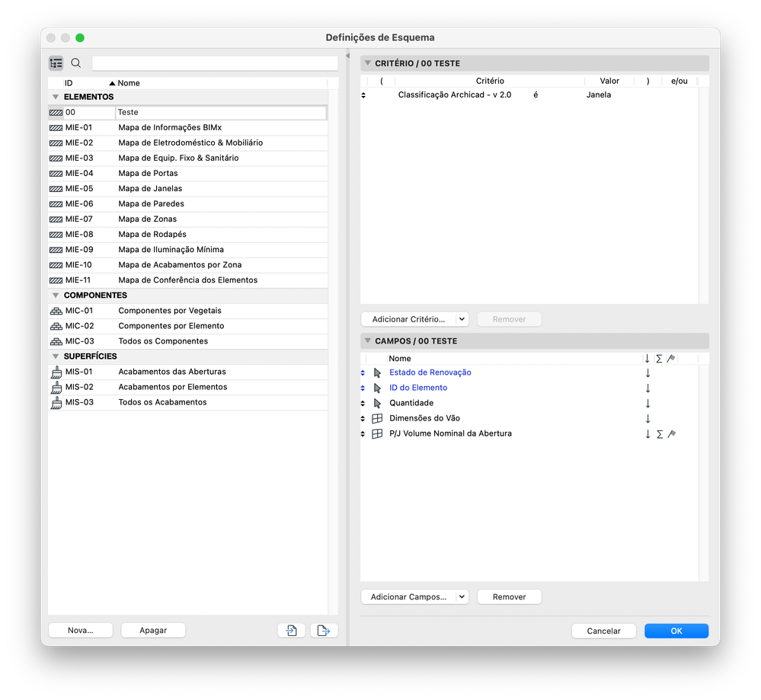The width and height of the screenshot is (761, 700).
Task: Click the brick icon of MIC-03
Action: pyautogui.click(x=56, y=342)
